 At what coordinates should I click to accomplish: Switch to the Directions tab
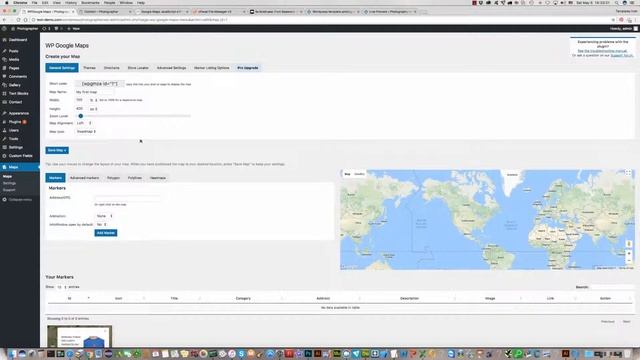pyautogui.click(x=111, y=68)
